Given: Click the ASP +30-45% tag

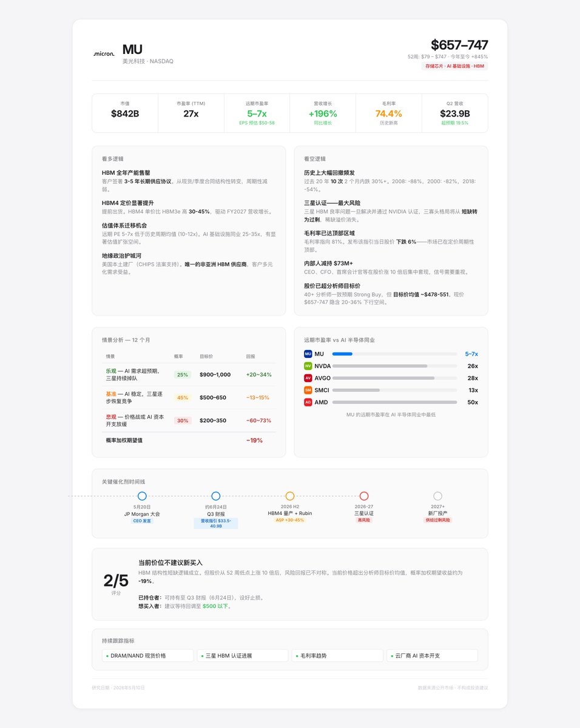Looking at the screenshot, I should (290, 521).
